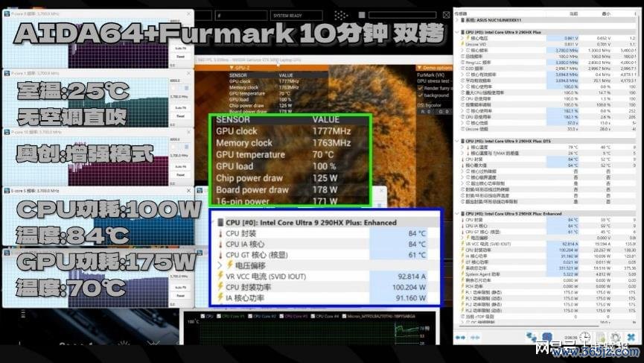
Task: Toggle the background checkbox in FurMark demo options
Action: tap(420, 95)
